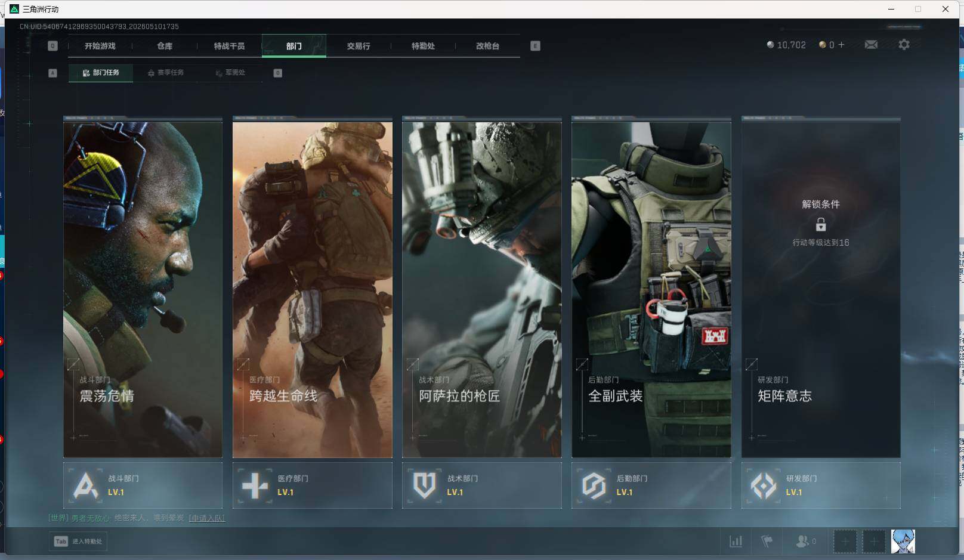
Task: Select the 部门 tab
Action: pos(294,46)
